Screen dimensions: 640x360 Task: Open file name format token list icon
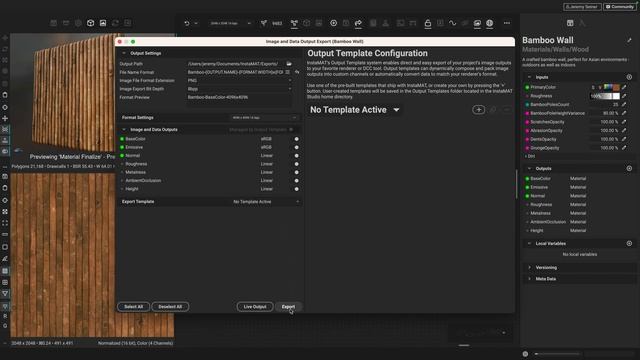point(288,72)
